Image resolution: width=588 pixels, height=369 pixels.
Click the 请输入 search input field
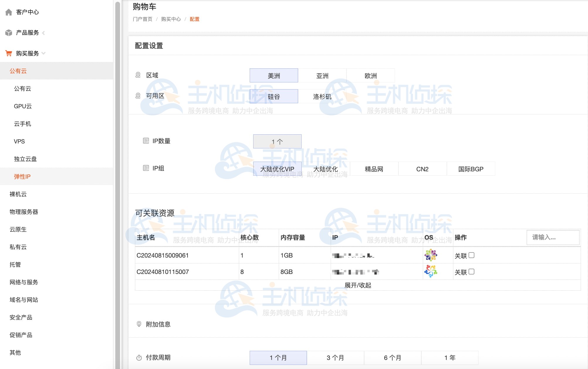tap(552, 237)
